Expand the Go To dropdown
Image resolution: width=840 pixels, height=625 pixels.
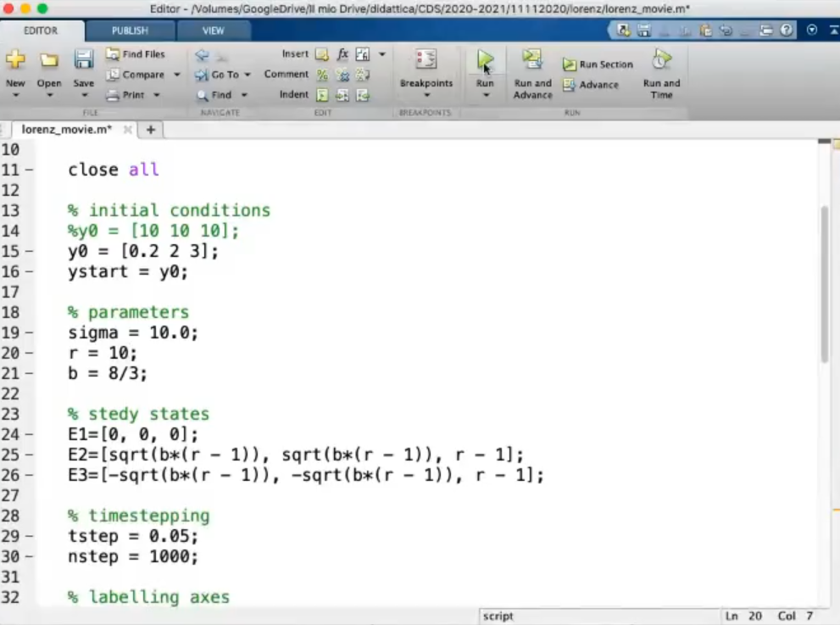click(x=248, y=75)
